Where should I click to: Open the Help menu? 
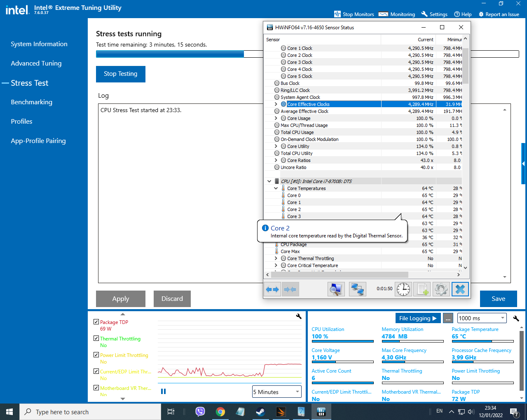point(463,14)
